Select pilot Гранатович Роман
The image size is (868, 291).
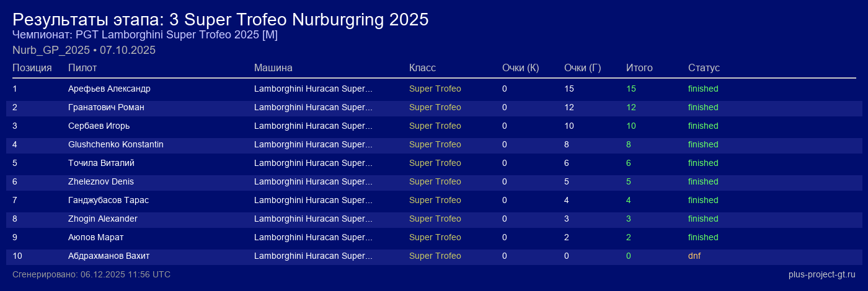tap(106, 107)
